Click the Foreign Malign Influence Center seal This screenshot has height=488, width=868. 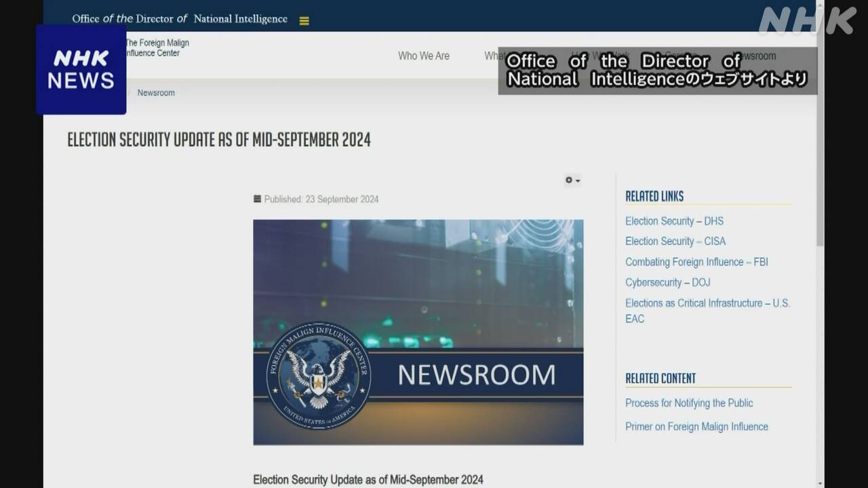(x=319, y=375)
